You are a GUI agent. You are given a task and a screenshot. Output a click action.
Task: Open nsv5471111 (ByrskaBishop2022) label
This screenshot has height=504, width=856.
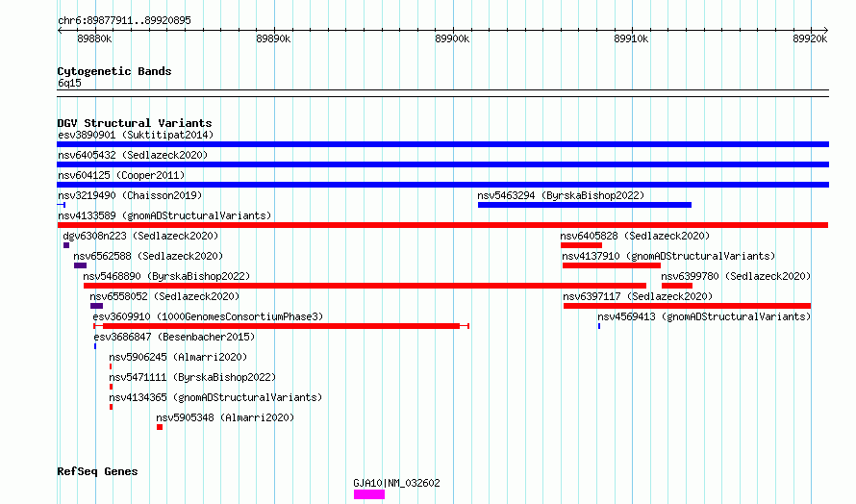point(192,377)
